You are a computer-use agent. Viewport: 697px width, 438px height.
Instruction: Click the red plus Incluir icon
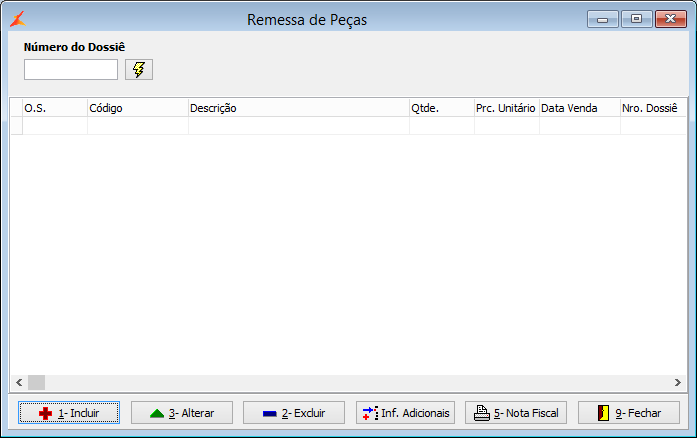click(45, 414)
